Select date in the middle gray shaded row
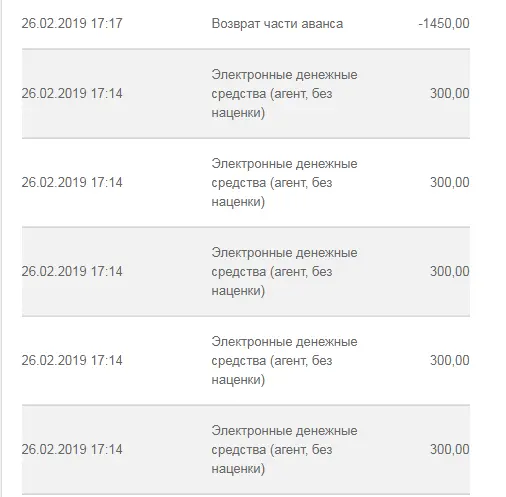This screenshot has height=497, width=506. click(x=72, y=271)
